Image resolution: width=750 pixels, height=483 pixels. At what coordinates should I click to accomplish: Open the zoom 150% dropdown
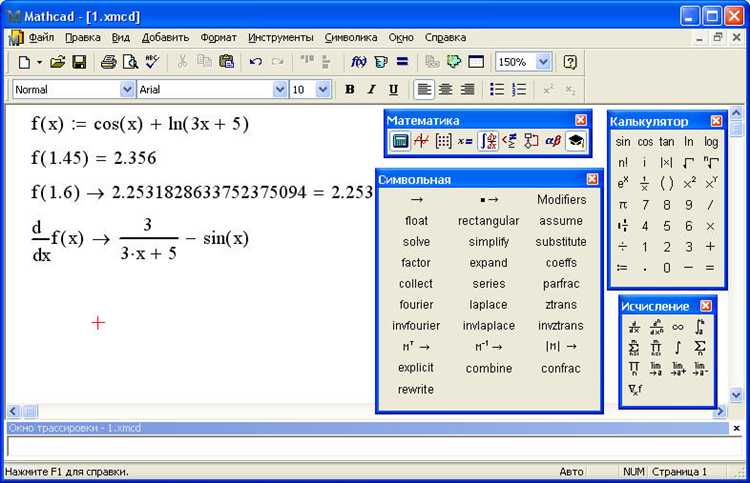pyautogui.click(x=543, y=62)
